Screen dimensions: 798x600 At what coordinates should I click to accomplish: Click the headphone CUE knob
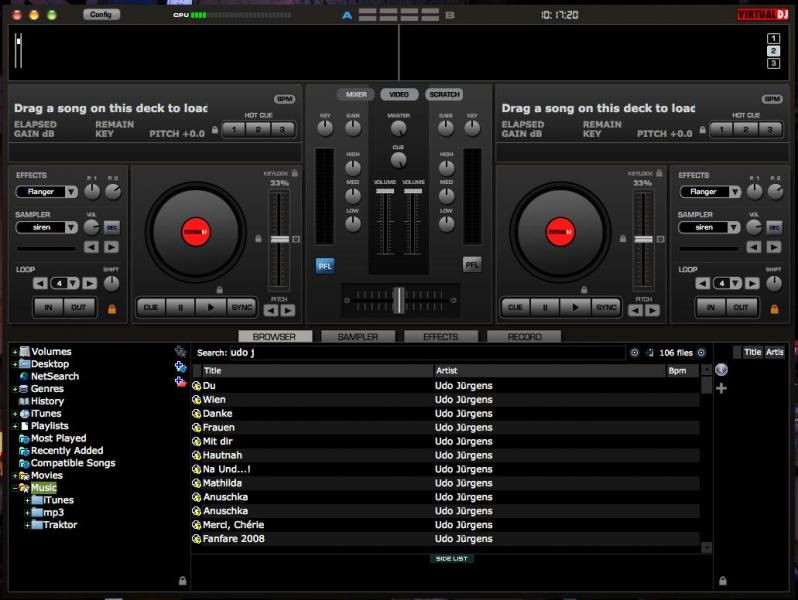pos(398,160)
